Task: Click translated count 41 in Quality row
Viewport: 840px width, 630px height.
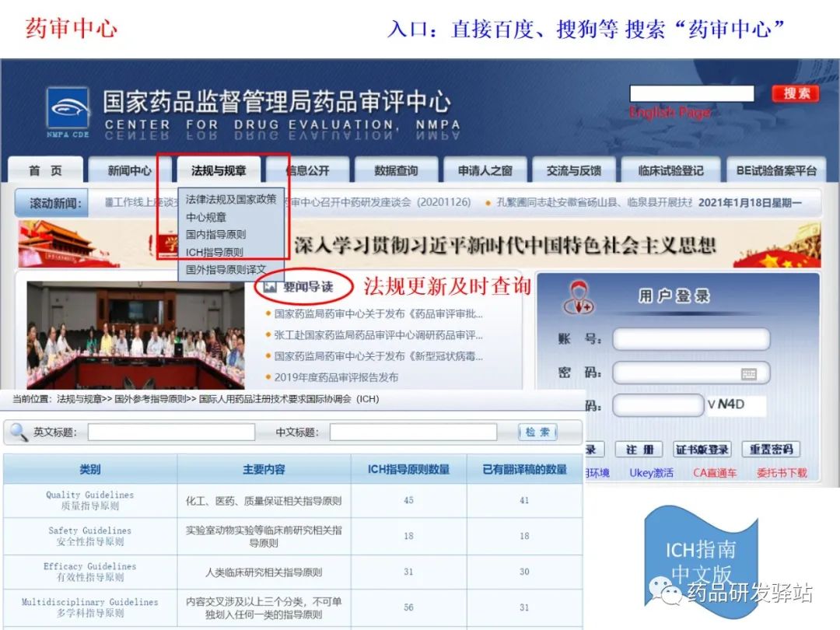Action: tap(524, 500)
